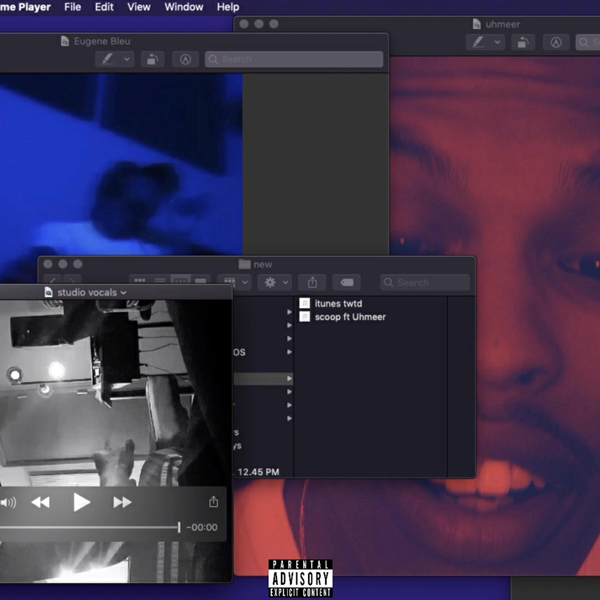Screen dimensions: 600x600
Task: Close the uhmeer window
Action: tap(244, 24)
